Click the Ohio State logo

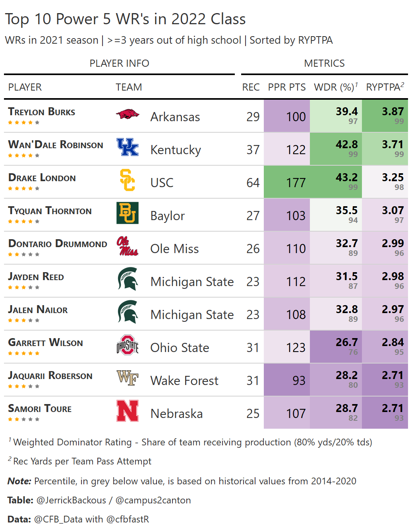128,345
